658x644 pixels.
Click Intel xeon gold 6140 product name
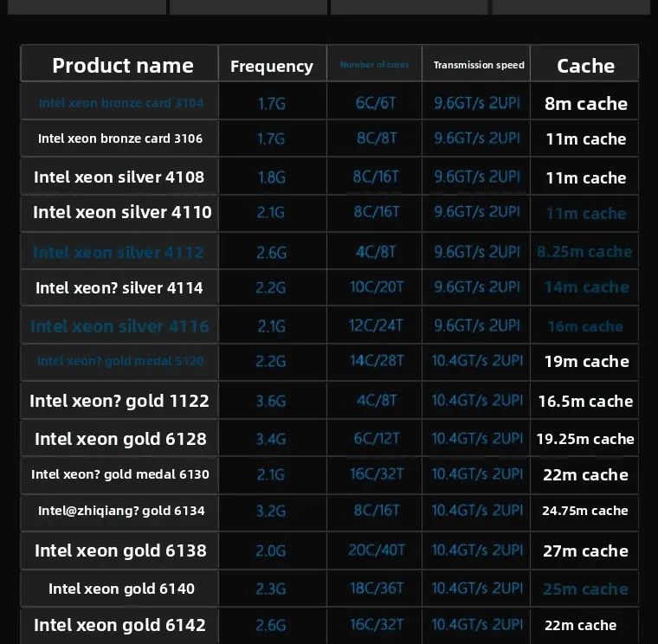pyautogui.click(x=121, y=589)
